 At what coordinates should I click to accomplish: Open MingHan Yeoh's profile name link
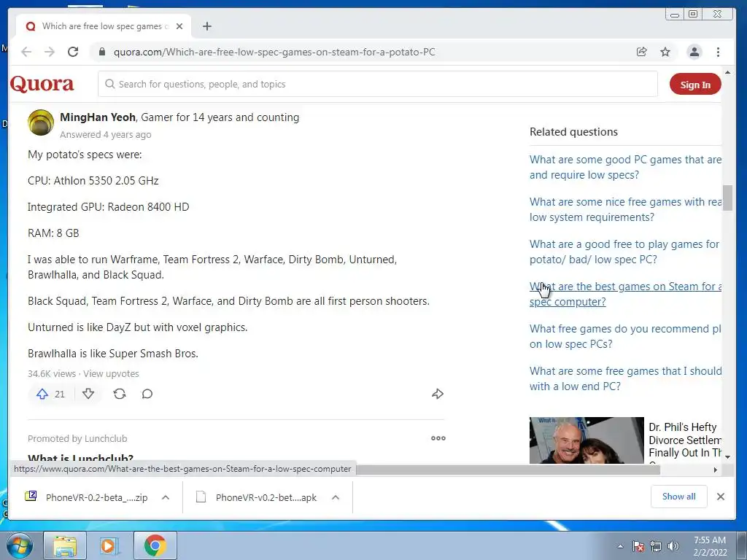click(x=98, y=117)
